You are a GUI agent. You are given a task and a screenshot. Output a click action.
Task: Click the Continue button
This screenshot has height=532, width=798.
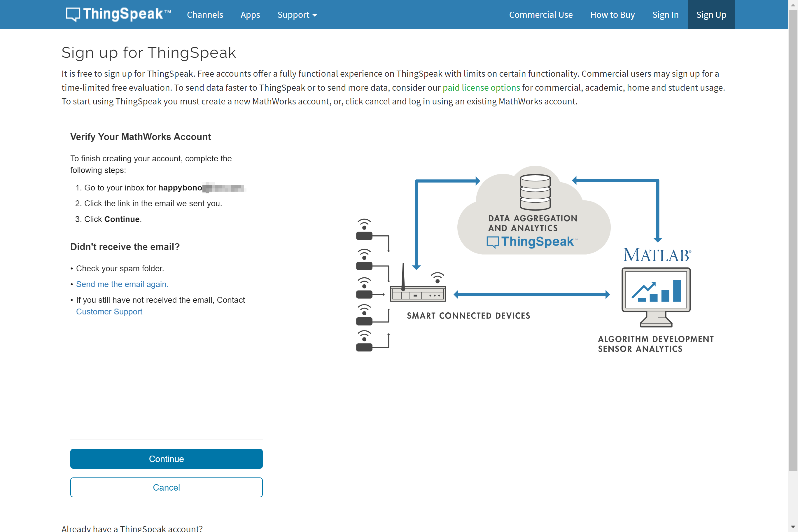(166, 459)
